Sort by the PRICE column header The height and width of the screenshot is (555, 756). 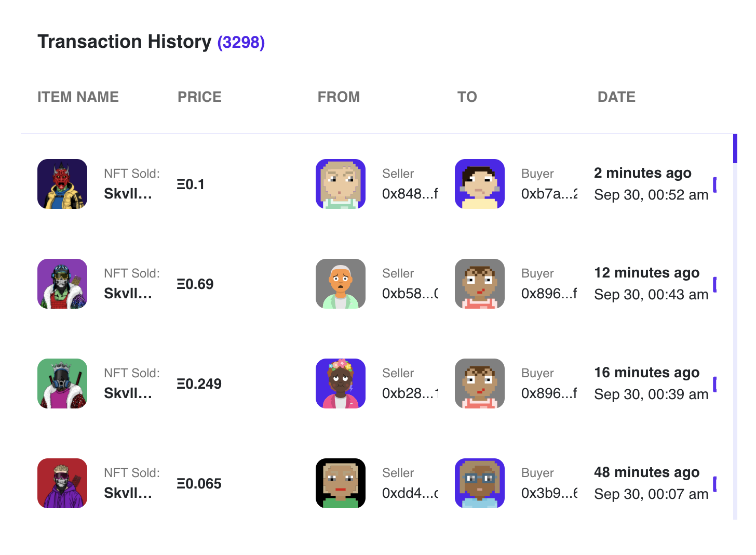(199, 97)
